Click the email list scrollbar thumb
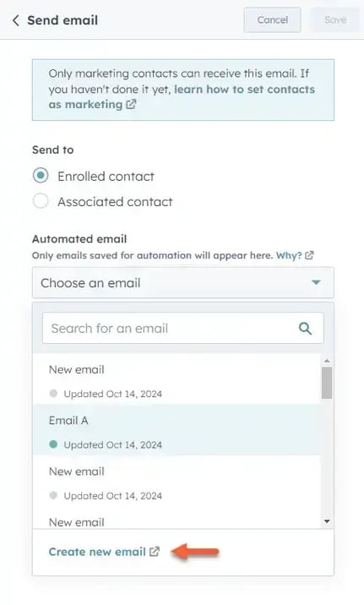This screenshot has height=605, width=364. click(327, 383)
